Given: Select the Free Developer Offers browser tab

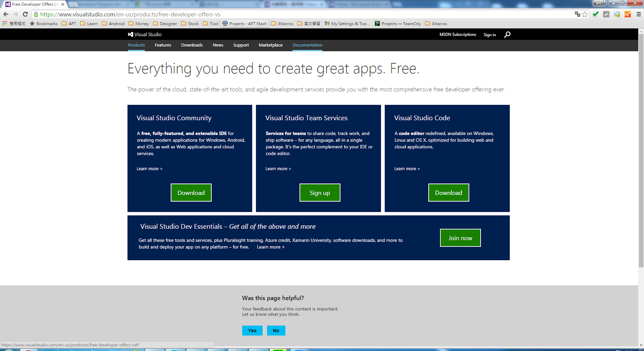Looking at the screenshot, I should tap(35, 4).
